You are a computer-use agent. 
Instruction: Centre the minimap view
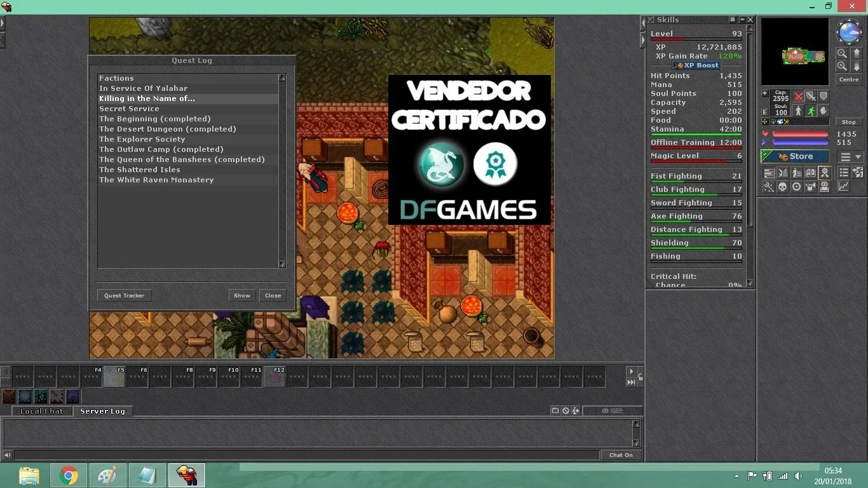click(849, 79)
